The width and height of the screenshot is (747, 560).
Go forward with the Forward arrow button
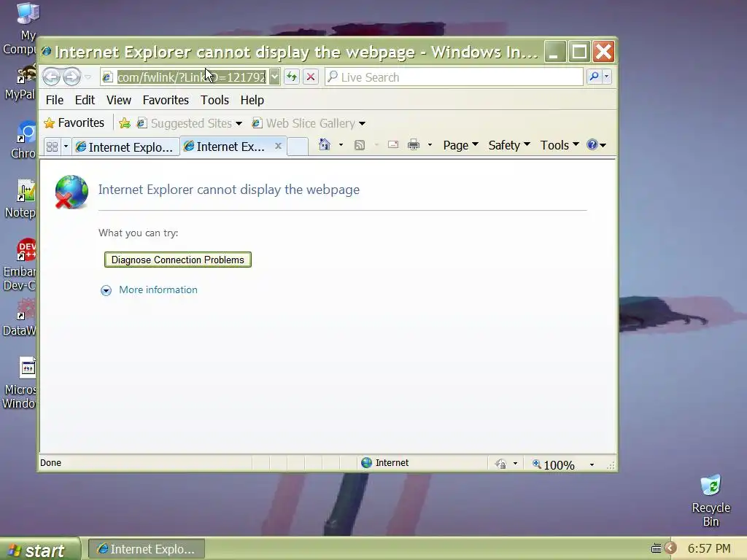71,77
